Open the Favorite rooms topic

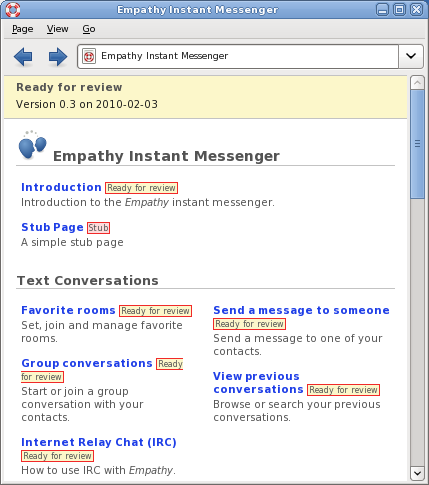pyautogui.click(x=68, y=310)
